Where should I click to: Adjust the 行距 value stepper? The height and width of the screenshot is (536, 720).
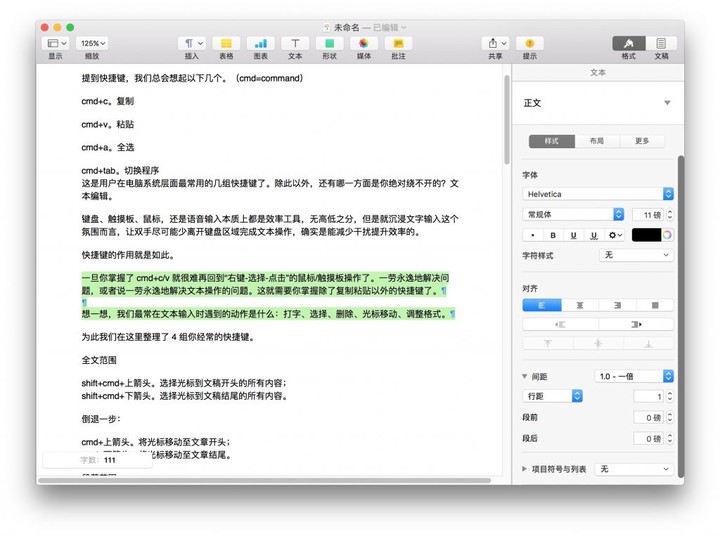pyautogui.click(x=669, y=396)
